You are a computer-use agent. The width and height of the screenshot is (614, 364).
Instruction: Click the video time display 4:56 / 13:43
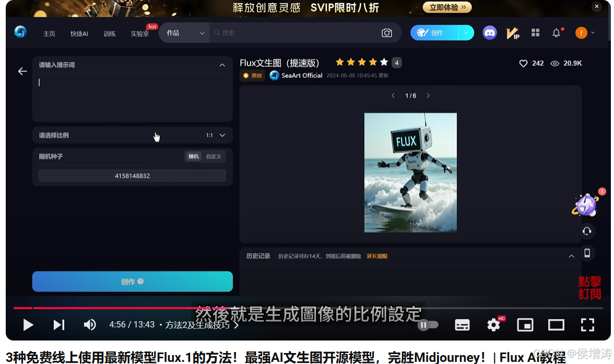click(x=132, y=325)
